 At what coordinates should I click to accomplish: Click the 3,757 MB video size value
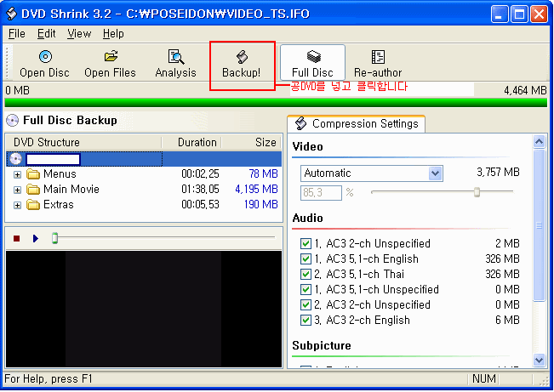pos(498,173)
